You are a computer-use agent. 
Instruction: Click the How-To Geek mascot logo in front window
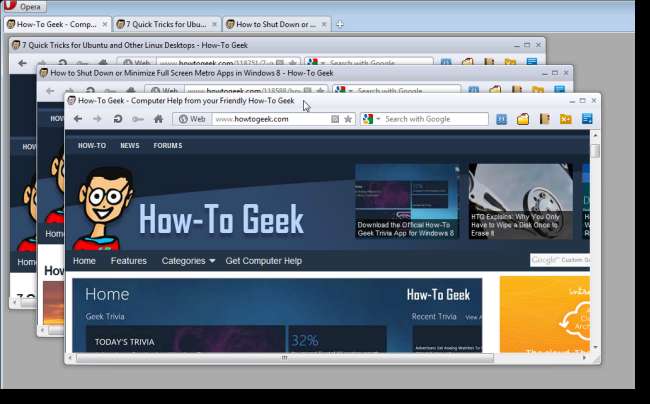[104, 208]
